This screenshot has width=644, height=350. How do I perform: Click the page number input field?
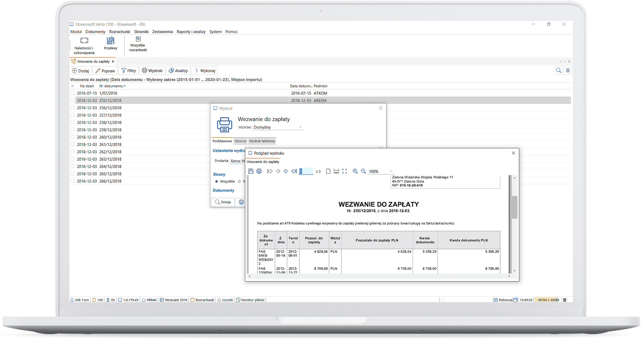306,171
